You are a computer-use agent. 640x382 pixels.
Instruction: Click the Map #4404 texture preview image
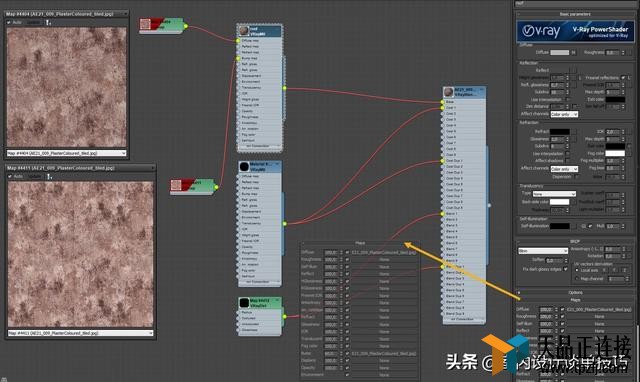(x=67, y=87)
